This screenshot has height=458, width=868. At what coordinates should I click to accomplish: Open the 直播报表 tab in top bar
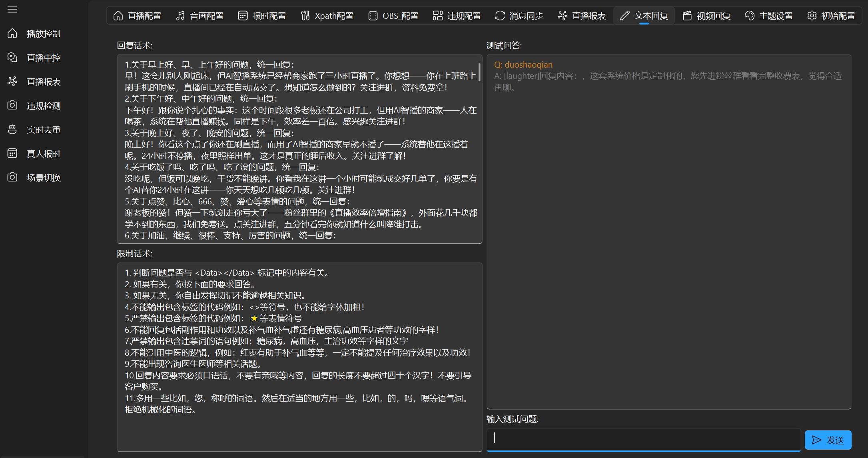(x=582, y=16)
